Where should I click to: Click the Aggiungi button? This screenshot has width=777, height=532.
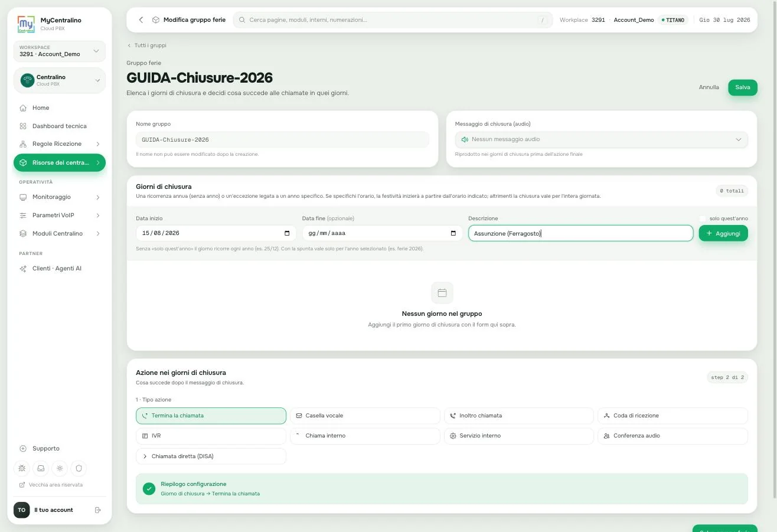[x=723, y=233]
